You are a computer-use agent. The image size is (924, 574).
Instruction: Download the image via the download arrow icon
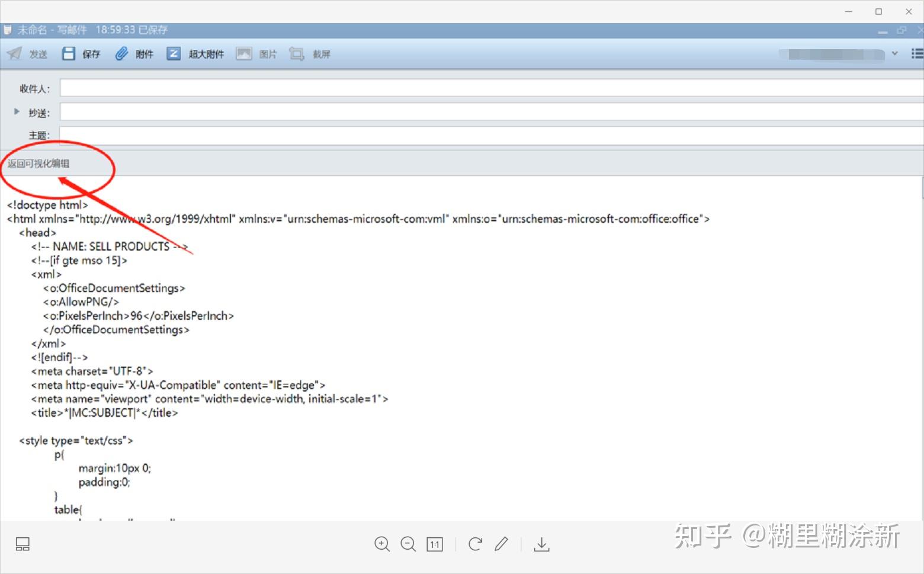point(541,544)
